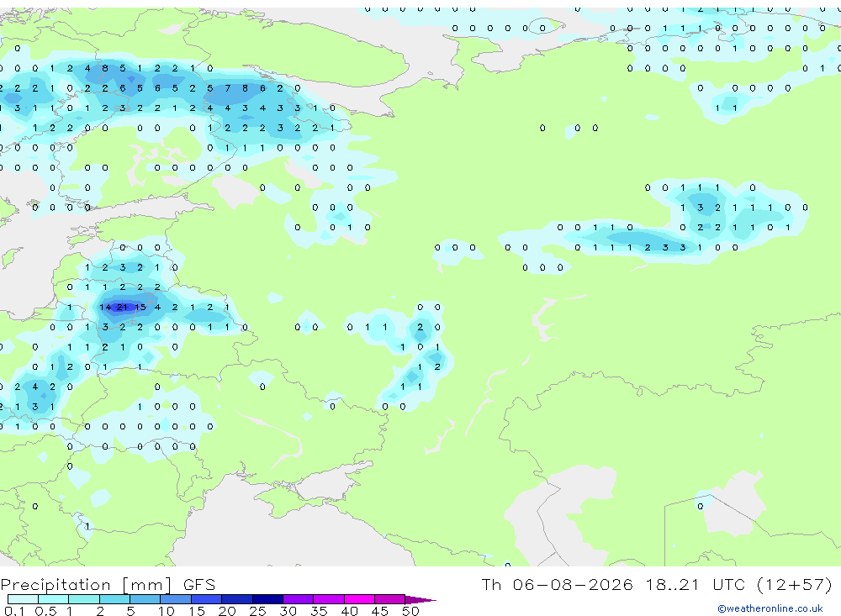Click the '25' legend scale label
This screenshot has width=841, height=616.
click(257, 611)
